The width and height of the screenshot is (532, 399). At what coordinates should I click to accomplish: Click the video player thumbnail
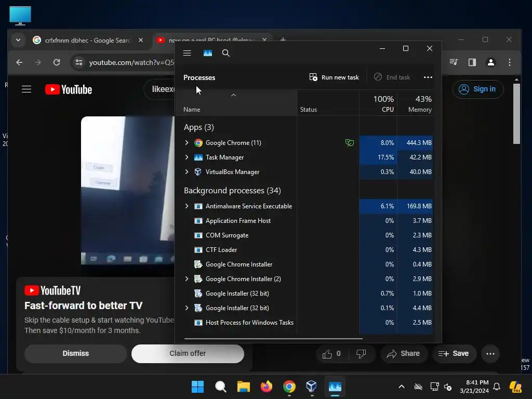[x=128, y=190]
